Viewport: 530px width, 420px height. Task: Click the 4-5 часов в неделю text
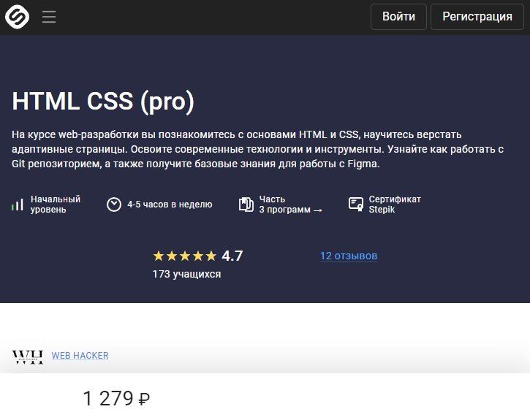[170, 205]
